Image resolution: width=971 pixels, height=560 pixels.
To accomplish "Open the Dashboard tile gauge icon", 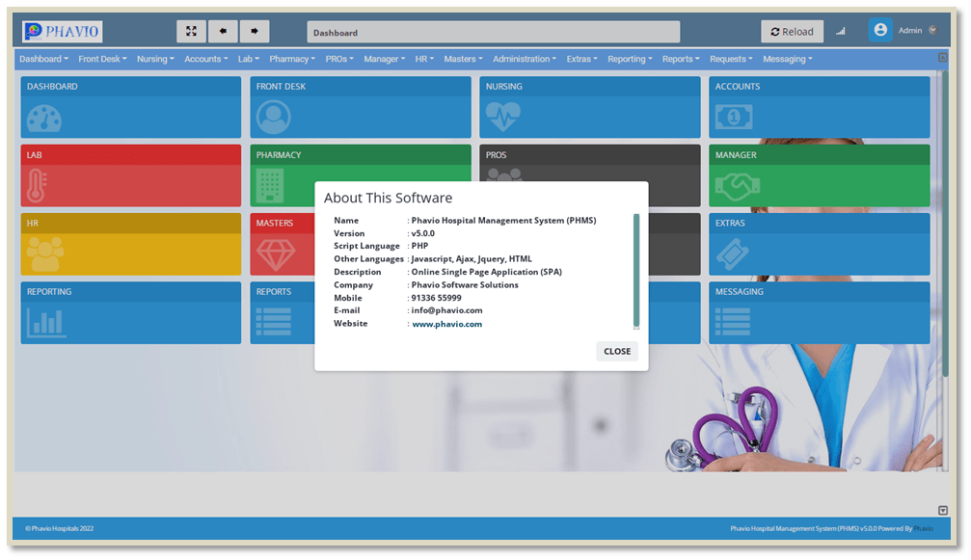I will 44,119.
